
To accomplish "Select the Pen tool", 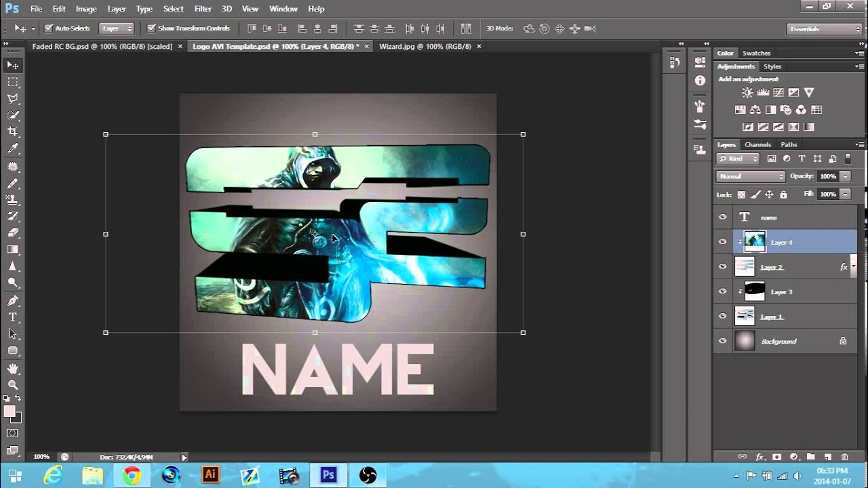I will (x=13, y=300).
